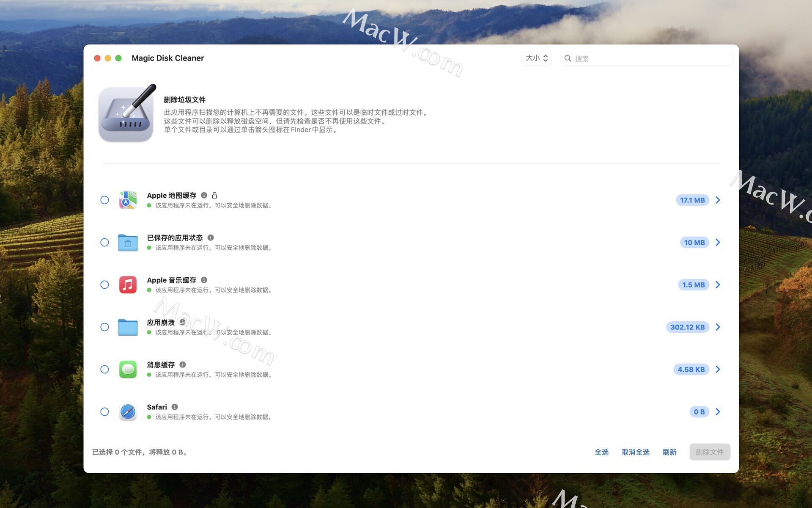812x508 pixels.
Task: Click the Magic Disk Cleaner window title
Action: tap(168, 58)
